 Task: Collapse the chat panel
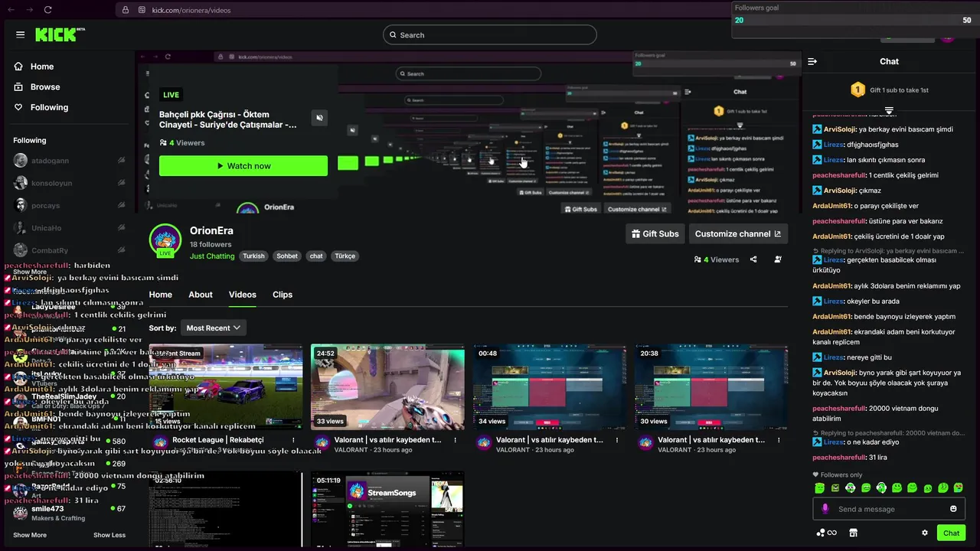812,61
